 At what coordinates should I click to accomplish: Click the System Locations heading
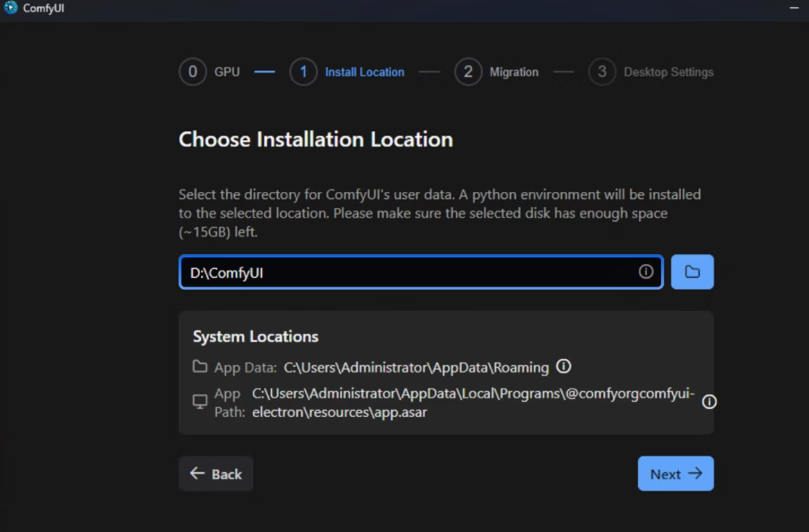click(255, 336)
